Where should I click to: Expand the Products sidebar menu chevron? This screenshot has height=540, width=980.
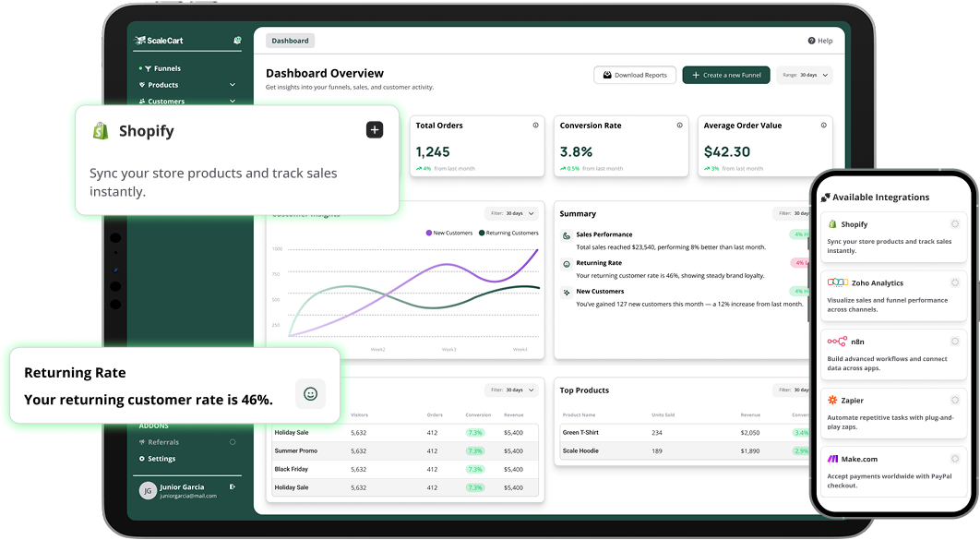[x=233, y=85]
